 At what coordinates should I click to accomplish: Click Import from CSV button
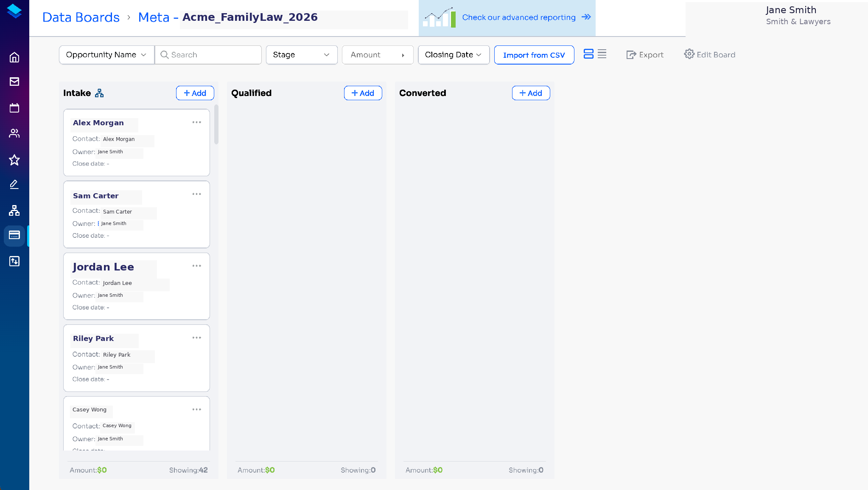[x=534, y=55]
